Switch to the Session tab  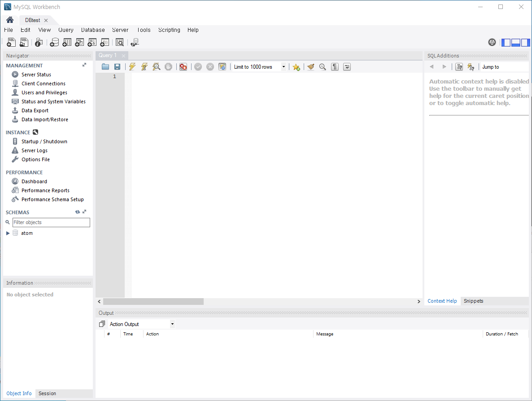[x=47, y=393]
